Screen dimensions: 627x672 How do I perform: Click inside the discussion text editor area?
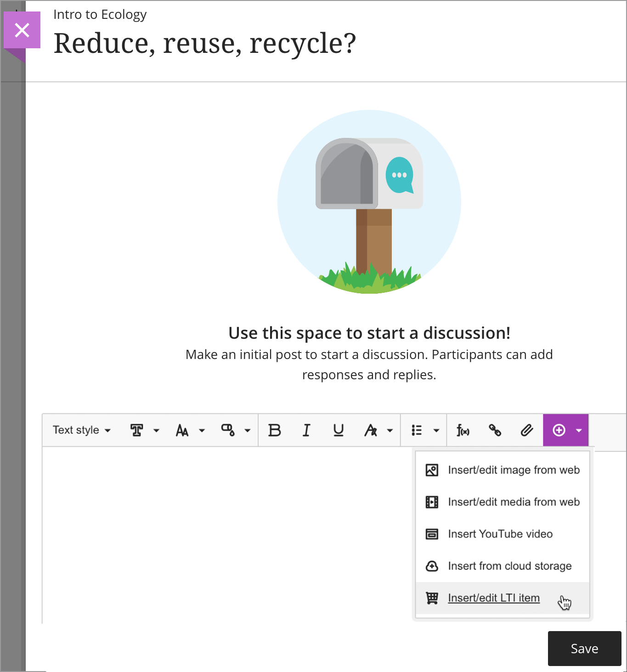click(x=227, y=535)
